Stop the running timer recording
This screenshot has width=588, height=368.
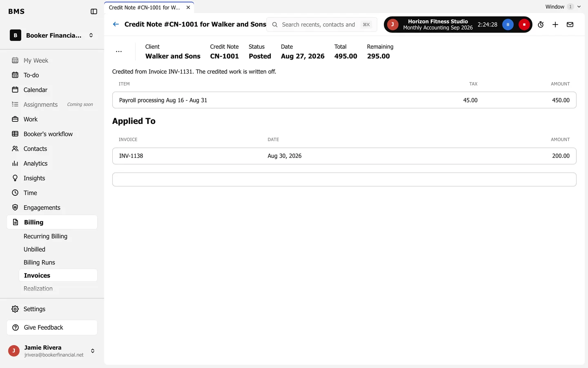[x=524, y=25]
